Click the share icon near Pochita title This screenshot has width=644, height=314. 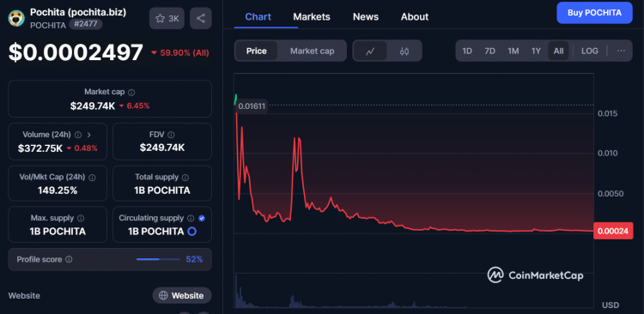(x=201, y=19)
